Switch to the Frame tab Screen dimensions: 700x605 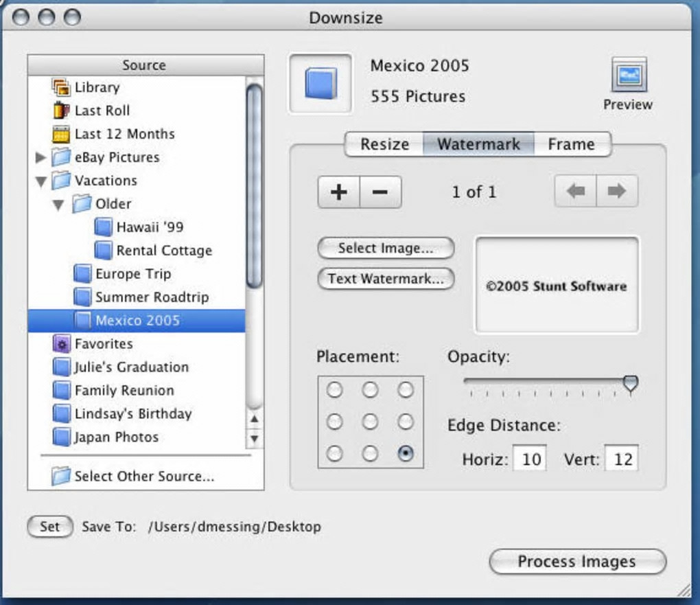(572, 144)
